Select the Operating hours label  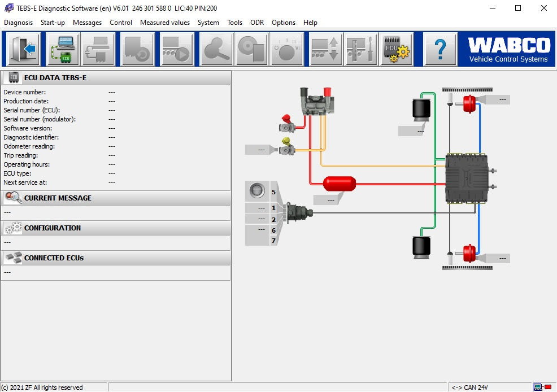27,164
